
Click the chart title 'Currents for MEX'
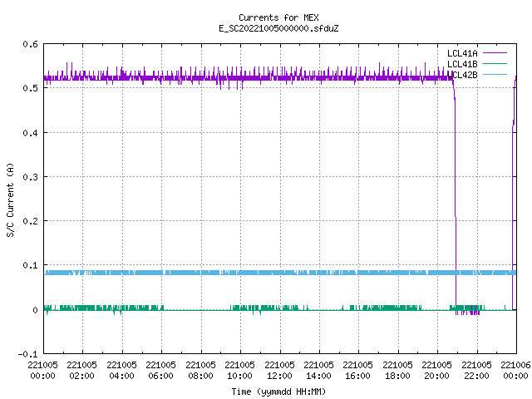pyautogui.click(x=278, y=17)
